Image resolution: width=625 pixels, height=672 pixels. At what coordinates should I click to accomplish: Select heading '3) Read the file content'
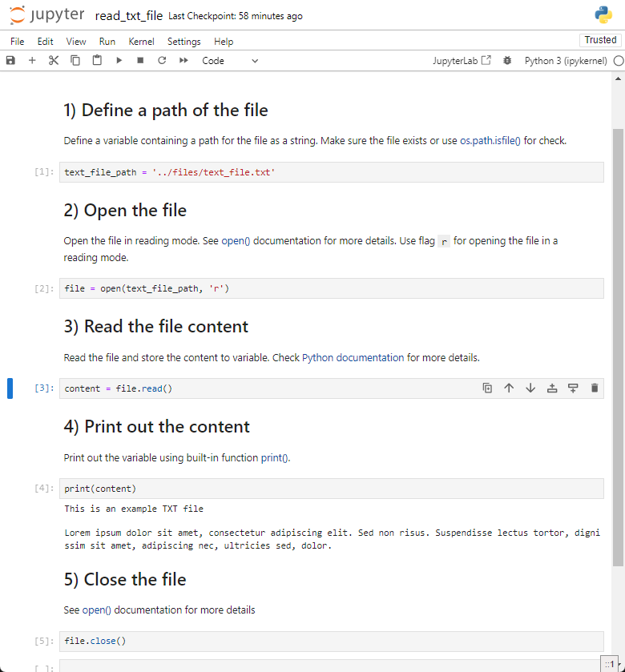point(156,327)
